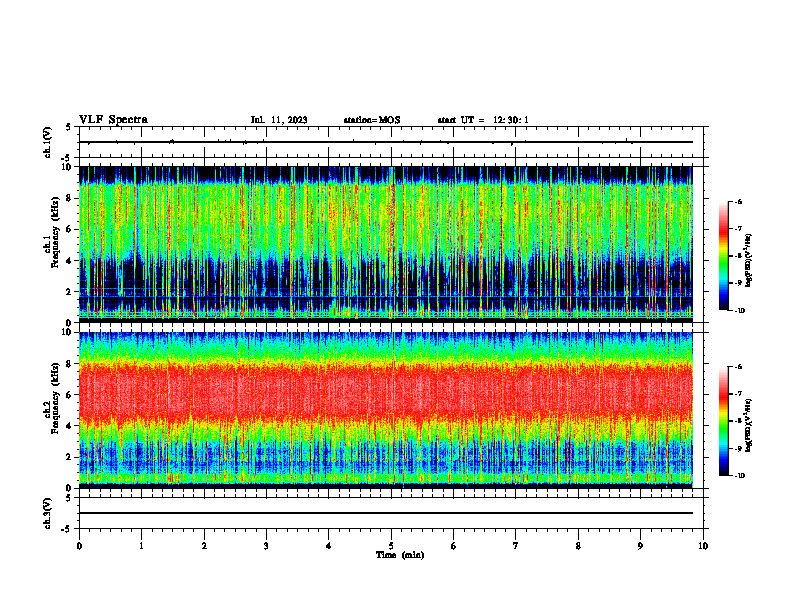This screenshot has height=612, width=792.
Task: Click the "-10" label on ch.2 colorbar
Action: coord(739,476)
